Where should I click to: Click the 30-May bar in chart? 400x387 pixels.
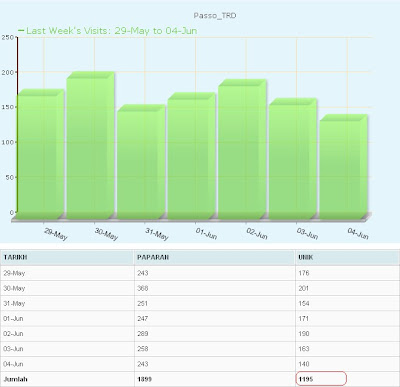point(91,145)
